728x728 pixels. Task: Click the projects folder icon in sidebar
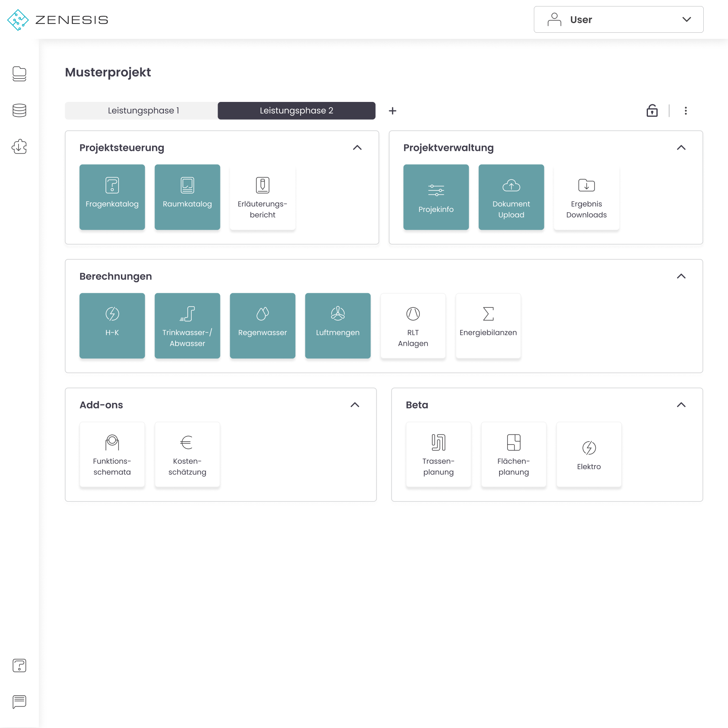click(19, 74)
